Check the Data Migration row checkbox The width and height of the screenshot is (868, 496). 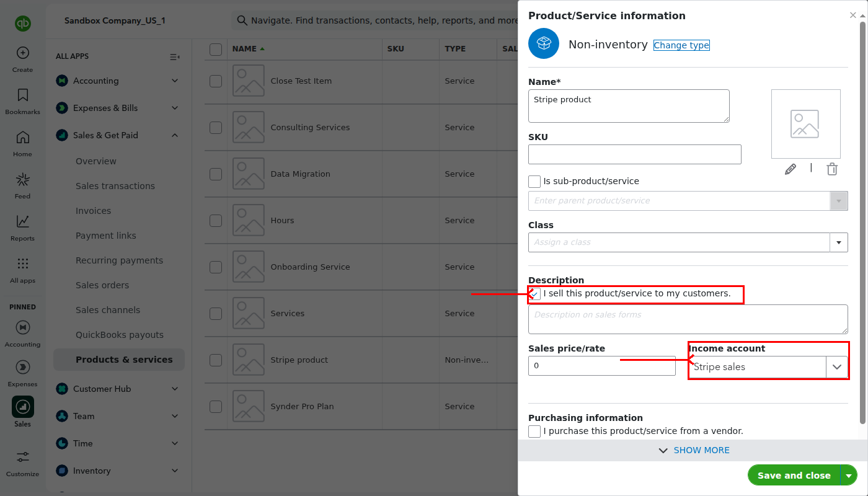pos(216,174)
